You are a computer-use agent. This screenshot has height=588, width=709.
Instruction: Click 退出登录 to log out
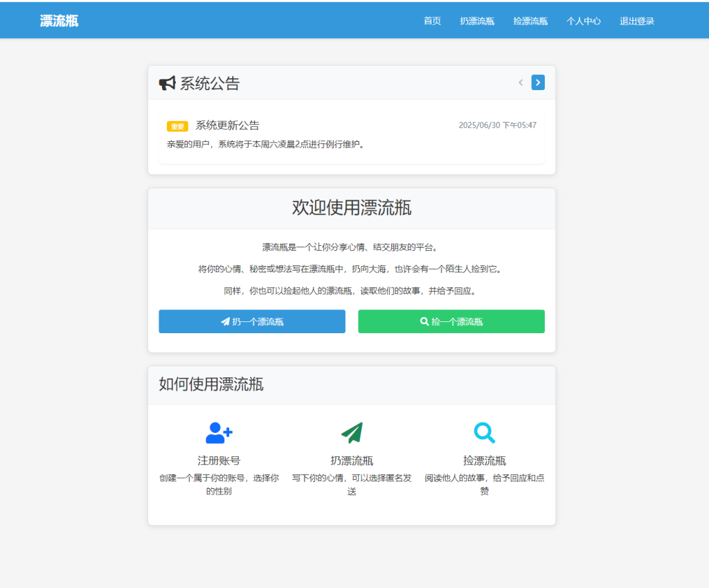pyautogui.click(x=636, y=21)
